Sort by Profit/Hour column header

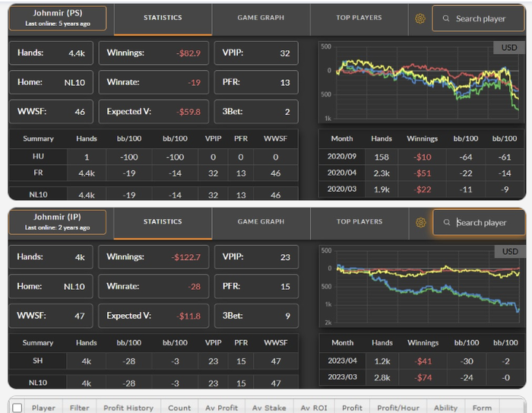coord(398,408)
